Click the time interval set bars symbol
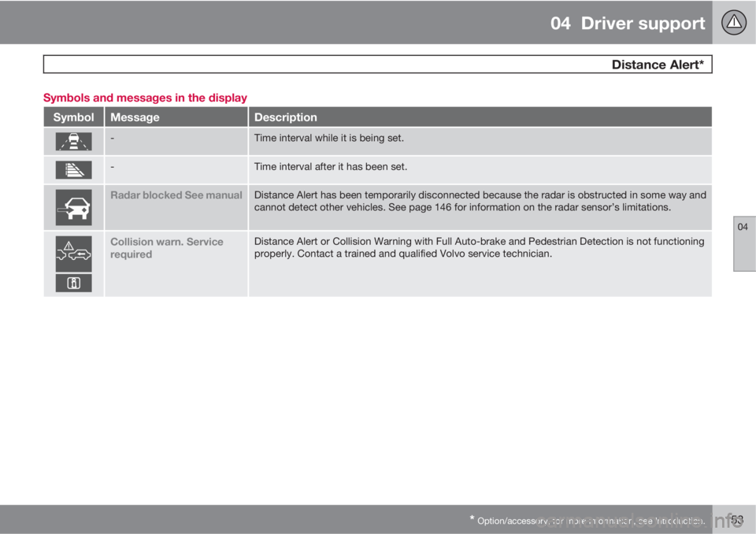The image size is (756, 534). 74,170
